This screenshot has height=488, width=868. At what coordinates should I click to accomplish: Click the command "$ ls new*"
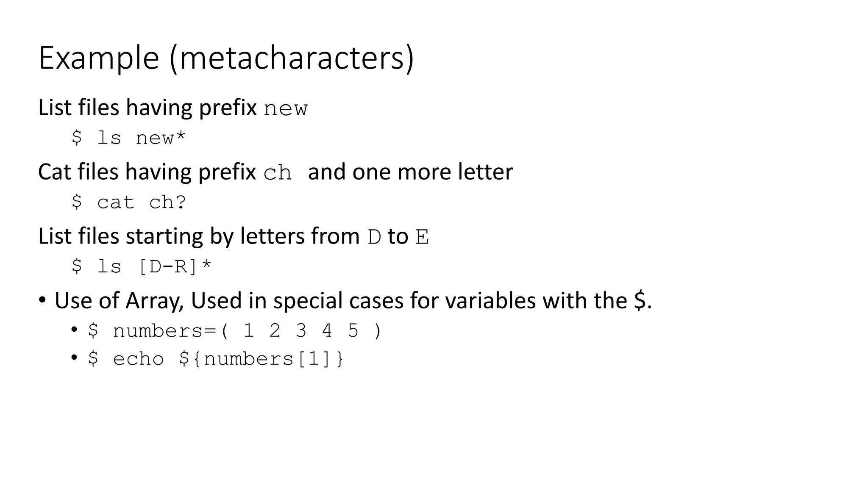(x=128, y=138)
